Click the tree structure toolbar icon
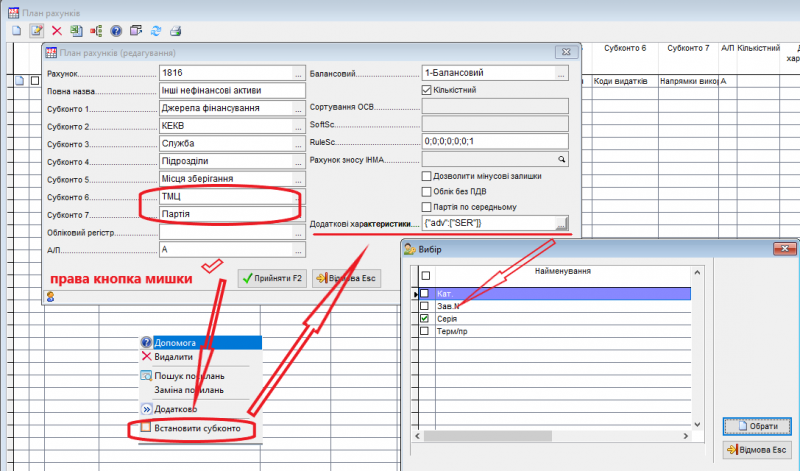Viewport: 800px width, 471px height. 96,31
